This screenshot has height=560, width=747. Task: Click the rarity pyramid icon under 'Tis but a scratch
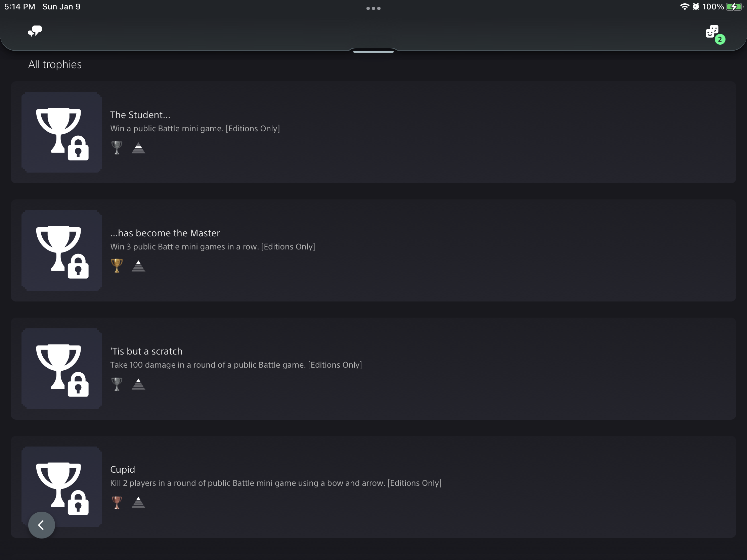[138, 384]
